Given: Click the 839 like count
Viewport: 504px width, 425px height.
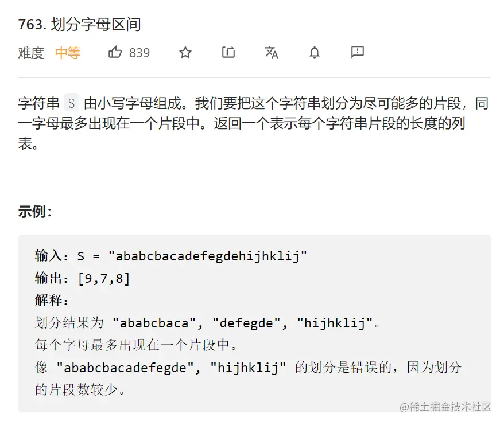Looking at the screenshot, I should click(x=139, y=53).
